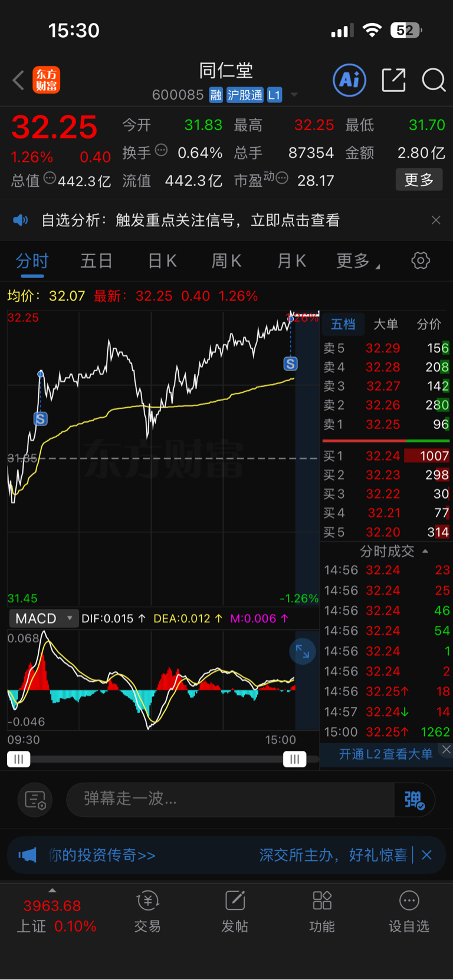Tap the back arrow icon
Image resolution: width=453 pixels, height=980 pixels.
click(x=18, y=80)
